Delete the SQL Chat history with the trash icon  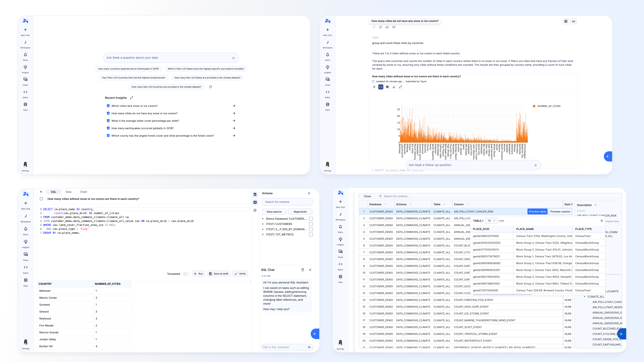pos(303,270)
